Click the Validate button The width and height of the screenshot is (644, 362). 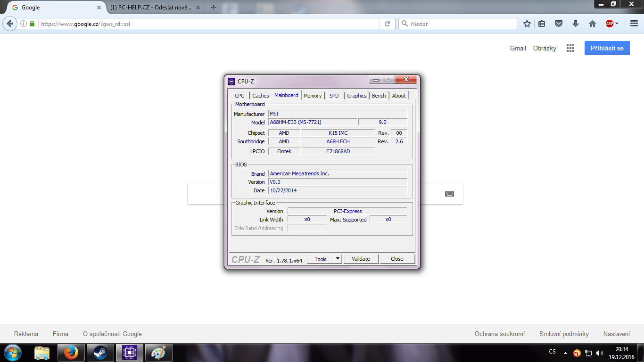pyautogui.click(x=361, y=259)
